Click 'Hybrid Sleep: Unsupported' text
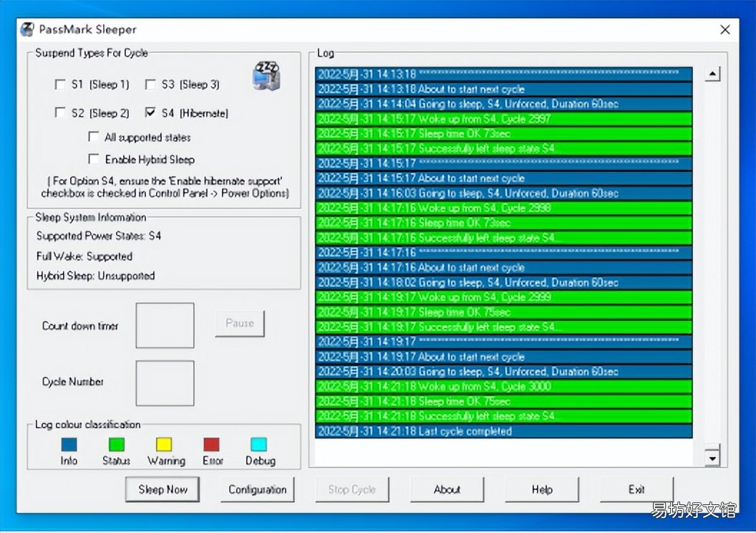The width and height of the screenshot is (756, 533). (x=95, y=276)
